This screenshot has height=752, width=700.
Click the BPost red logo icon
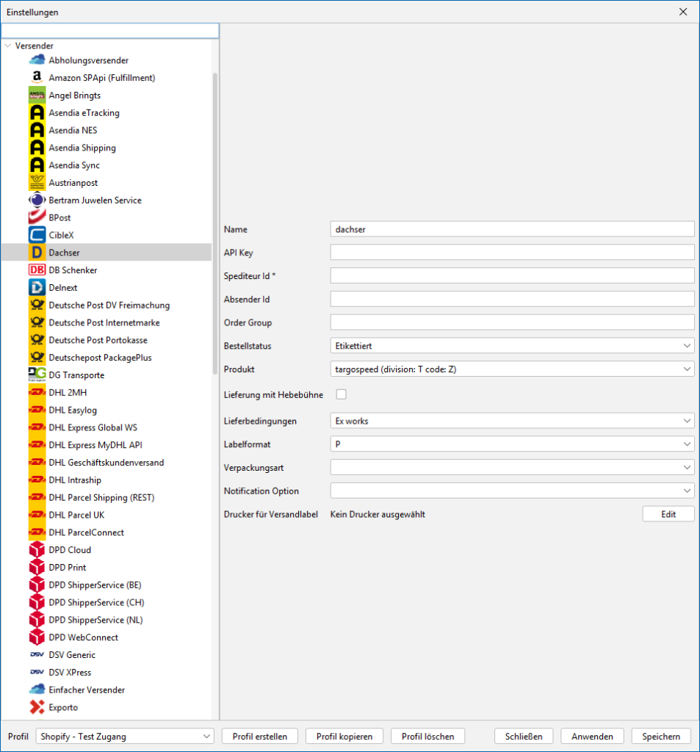37,218
